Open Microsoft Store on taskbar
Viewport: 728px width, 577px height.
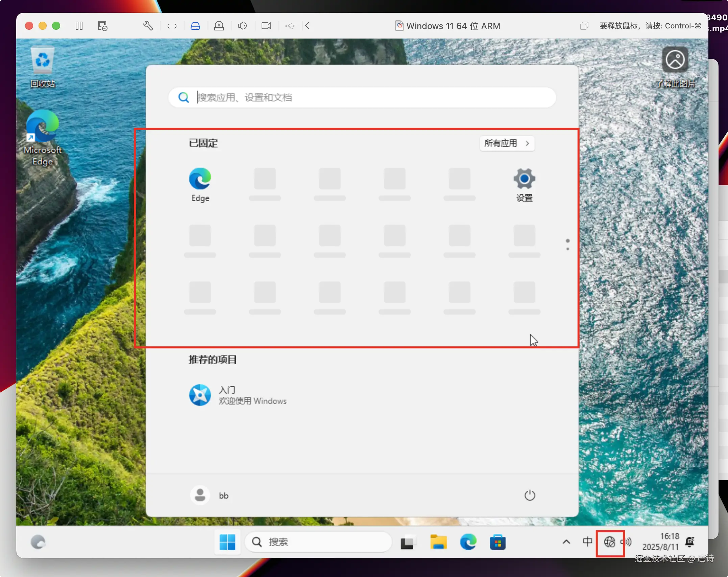498,542
